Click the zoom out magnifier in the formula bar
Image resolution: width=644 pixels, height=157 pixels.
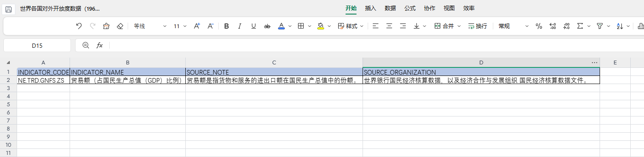85,45
